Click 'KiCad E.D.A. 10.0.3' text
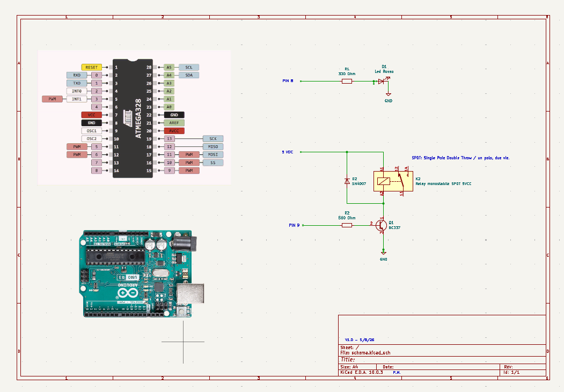 tap(362, 372)
